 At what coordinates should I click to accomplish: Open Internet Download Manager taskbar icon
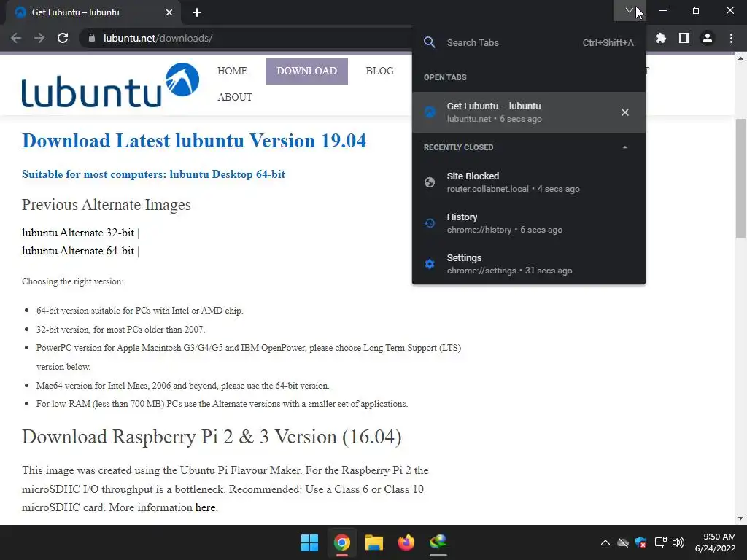coord(438,542)
